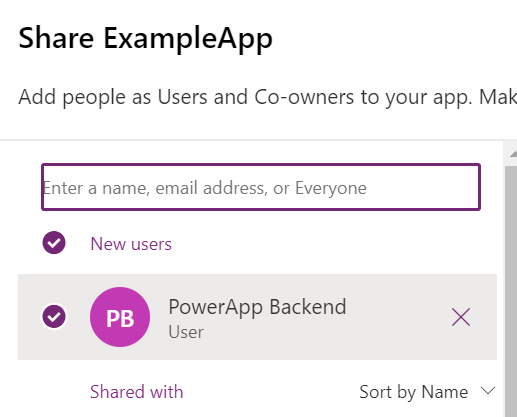Screen dimensions: 517x417
Task: Click the User role label
Action: [186, 332]
